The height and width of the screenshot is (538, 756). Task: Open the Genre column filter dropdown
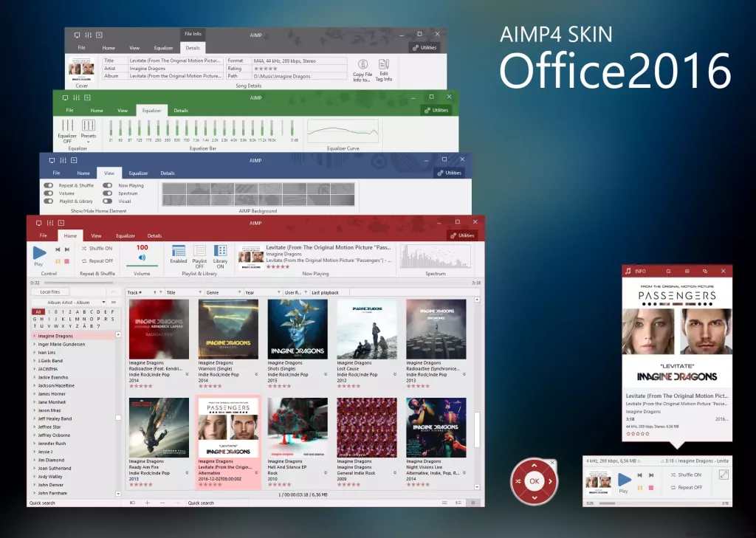tap(240, 292)
